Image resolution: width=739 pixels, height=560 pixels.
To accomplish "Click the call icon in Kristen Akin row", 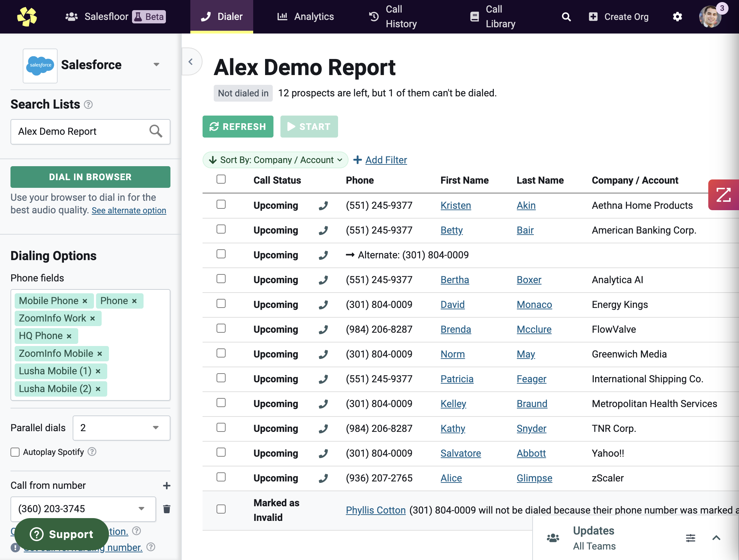I will pyautogui.click(x=323, y=206).
